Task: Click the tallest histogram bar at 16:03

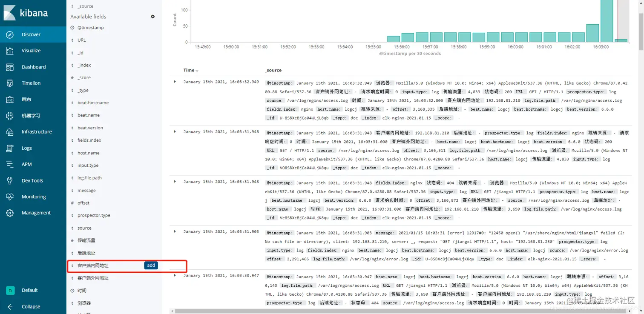Action: 607,21
